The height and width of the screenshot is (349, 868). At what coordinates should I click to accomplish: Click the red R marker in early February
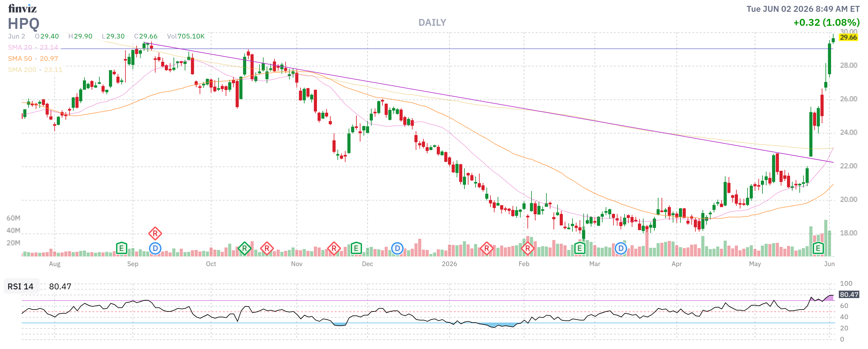pos(528,249)
